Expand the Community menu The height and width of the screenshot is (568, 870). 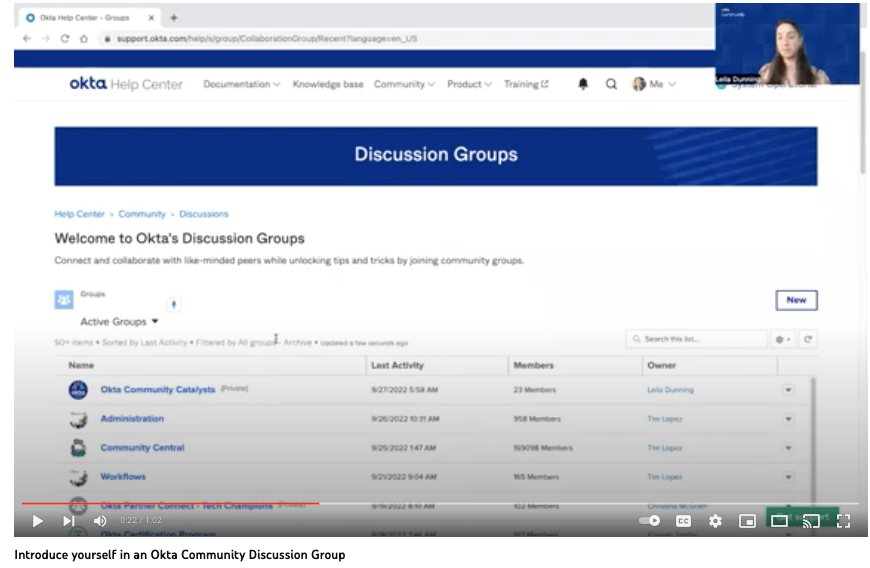[x=404, y=84]
